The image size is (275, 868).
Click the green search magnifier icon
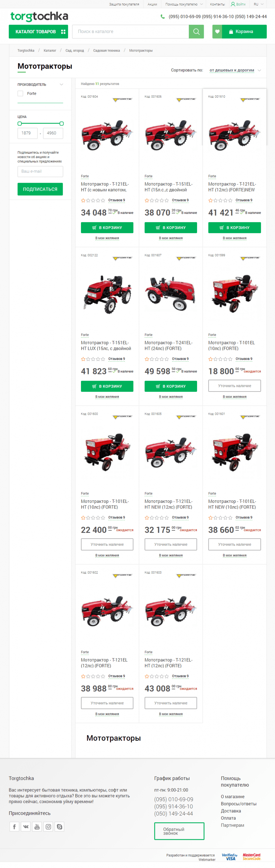196,32
